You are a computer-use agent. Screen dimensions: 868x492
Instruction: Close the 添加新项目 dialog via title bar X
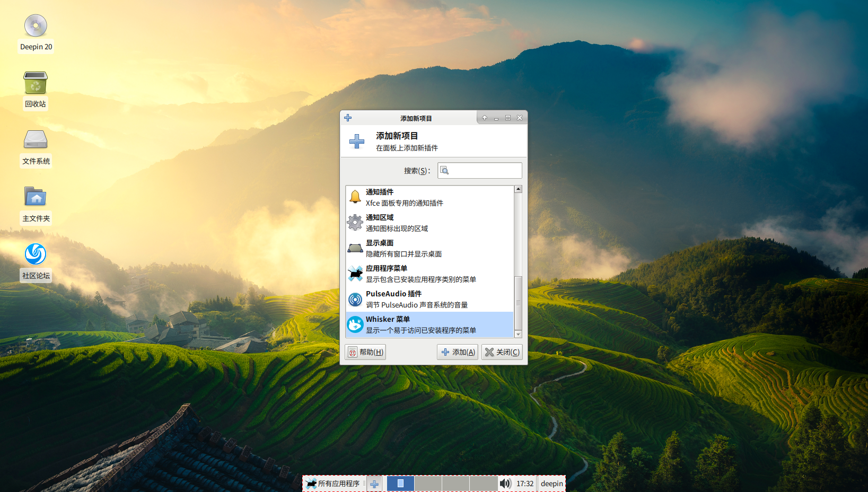pos(520,118)
